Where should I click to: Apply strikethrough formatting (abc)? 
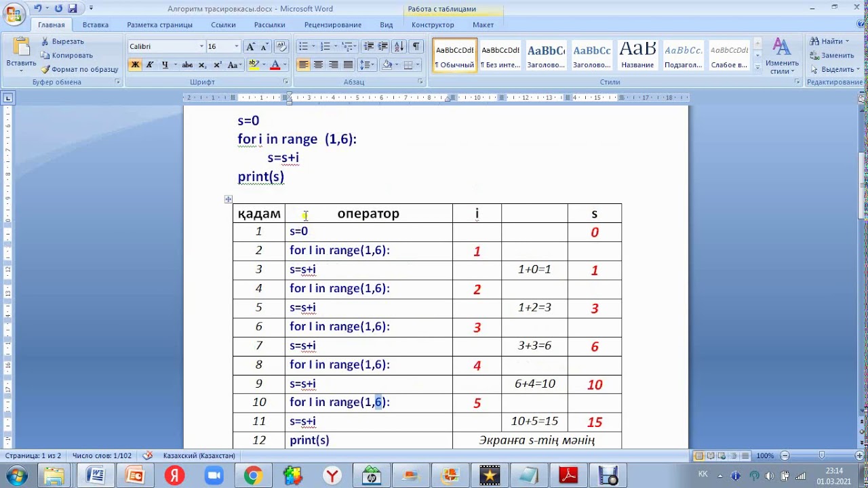tap(187, 65)
